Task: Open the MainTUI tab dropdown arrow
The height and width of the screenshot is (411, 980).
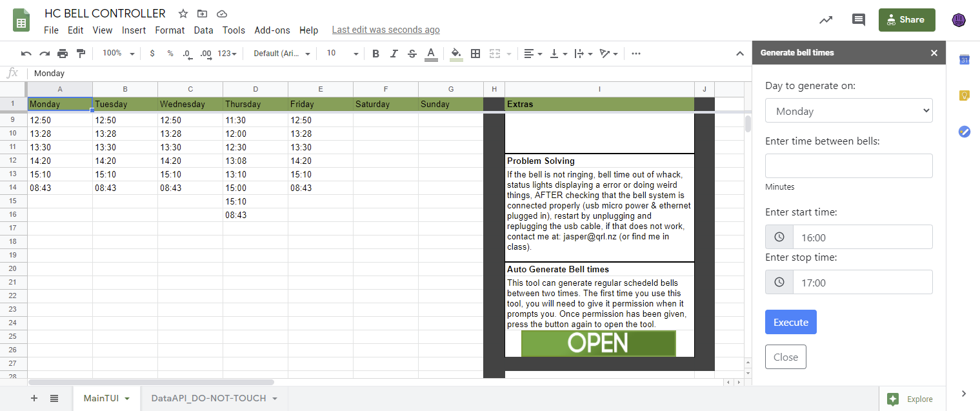Action: point(127,399)
